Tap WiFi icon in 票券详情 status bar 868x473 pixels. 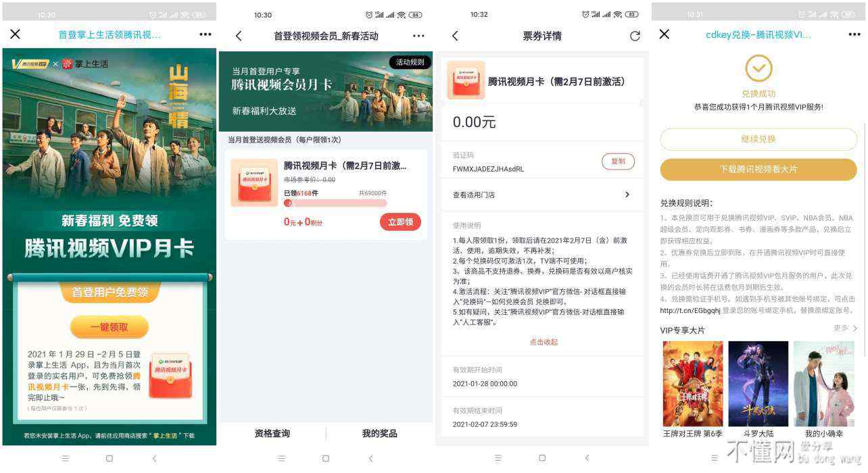point(618,15)
